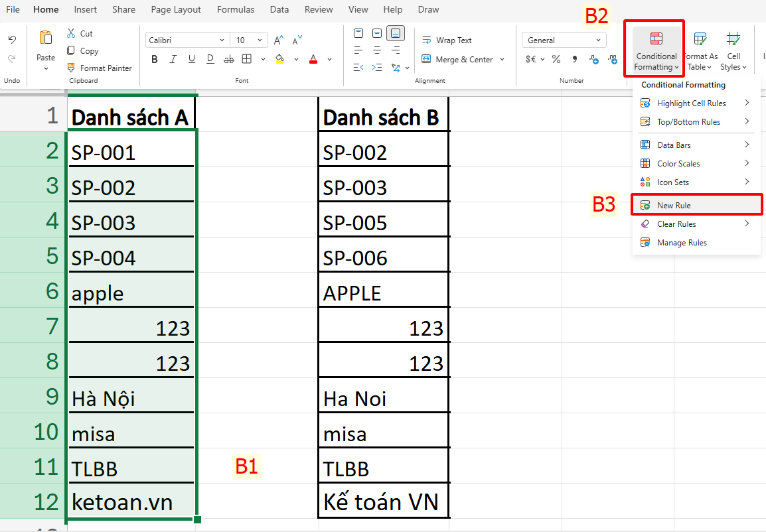Expand the font name combo box
The image size is (766, 532).
coord(222,40)
